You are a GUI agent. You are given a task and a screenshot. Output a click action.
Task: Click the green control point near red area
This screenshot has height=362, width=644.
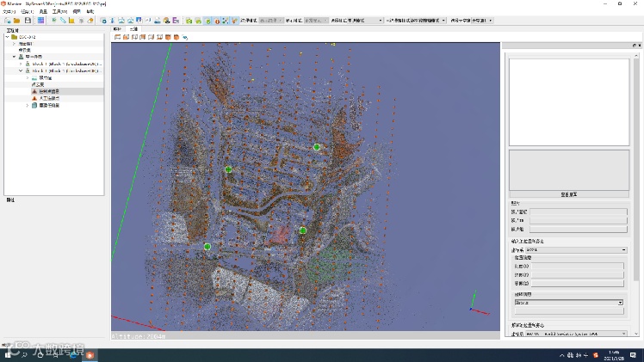[303, 230]
